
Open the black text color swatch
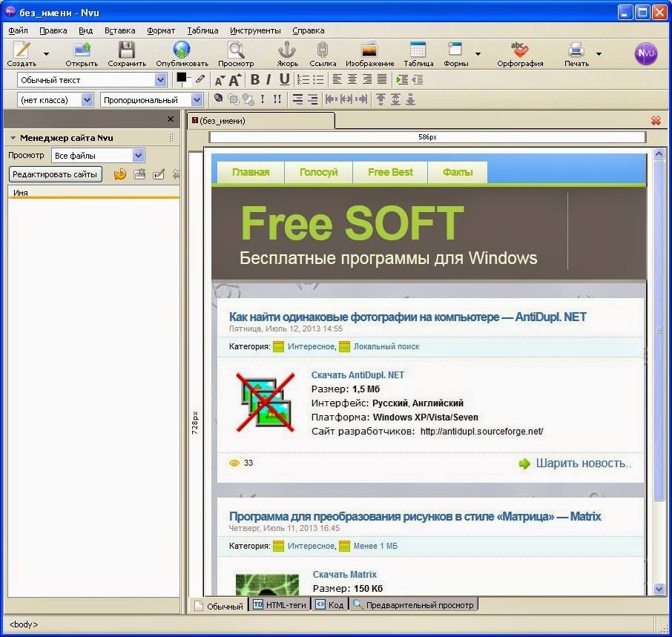pos(182,78)
